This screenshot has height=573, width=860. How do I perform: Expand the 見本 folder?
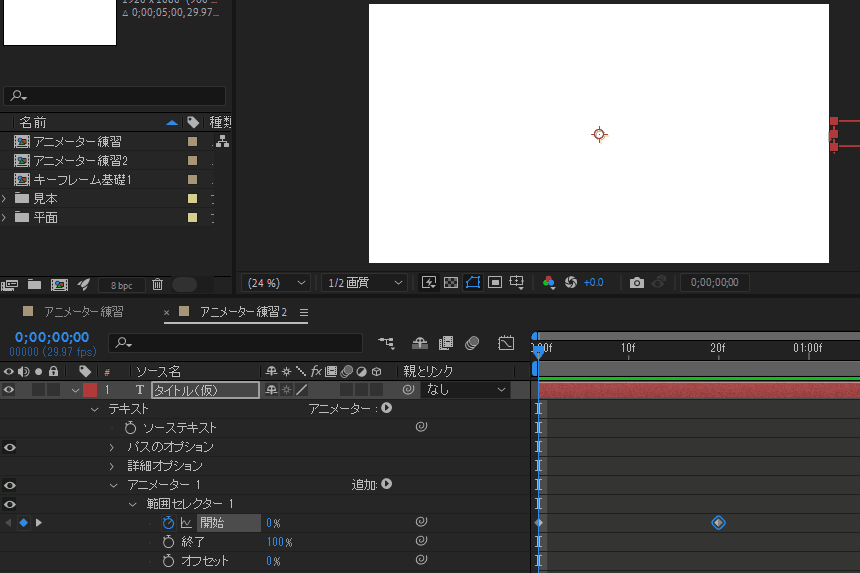coord(4,198)
